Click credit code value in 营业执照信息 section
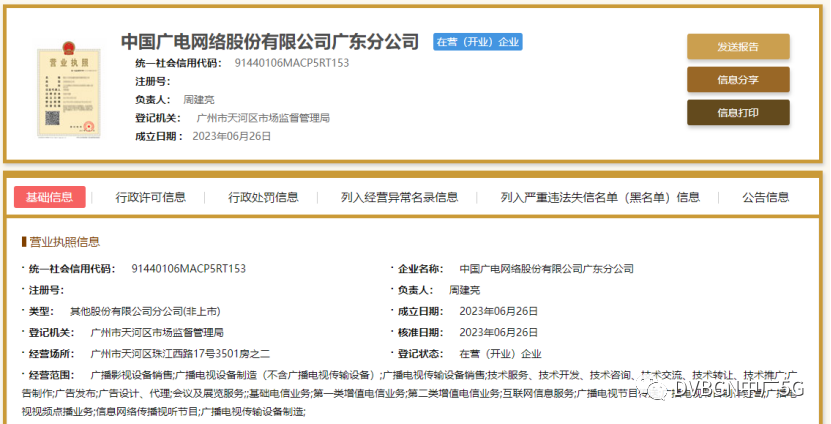This screenshot has height=424, width=831. [189, 269]
